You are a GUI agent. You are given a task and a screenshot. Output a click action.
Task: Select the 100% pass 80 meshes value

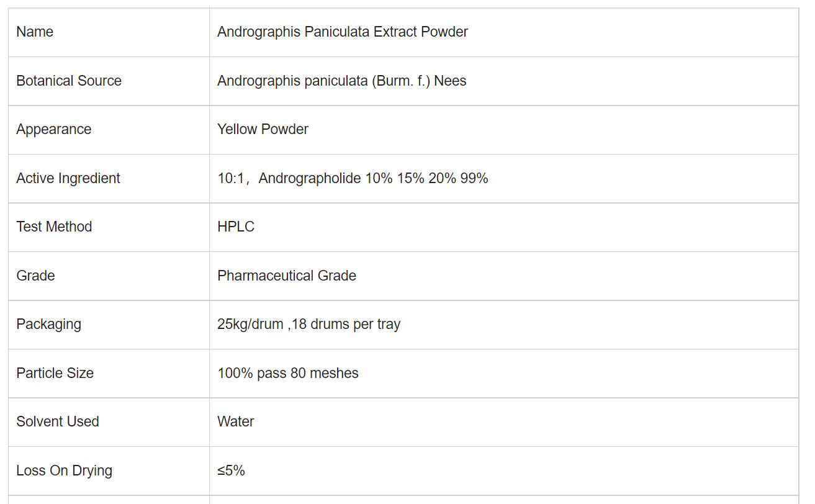point(288,373)
